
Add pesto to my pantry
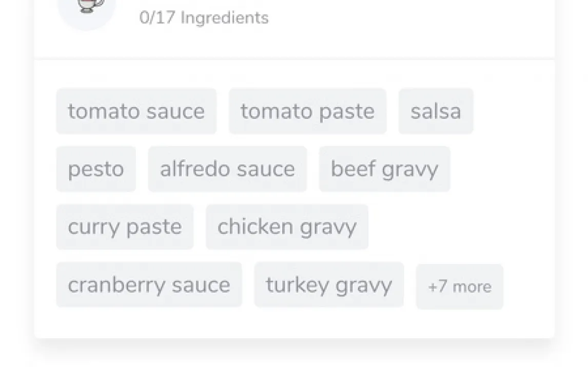pyautogui.click(x=96, y=169)
